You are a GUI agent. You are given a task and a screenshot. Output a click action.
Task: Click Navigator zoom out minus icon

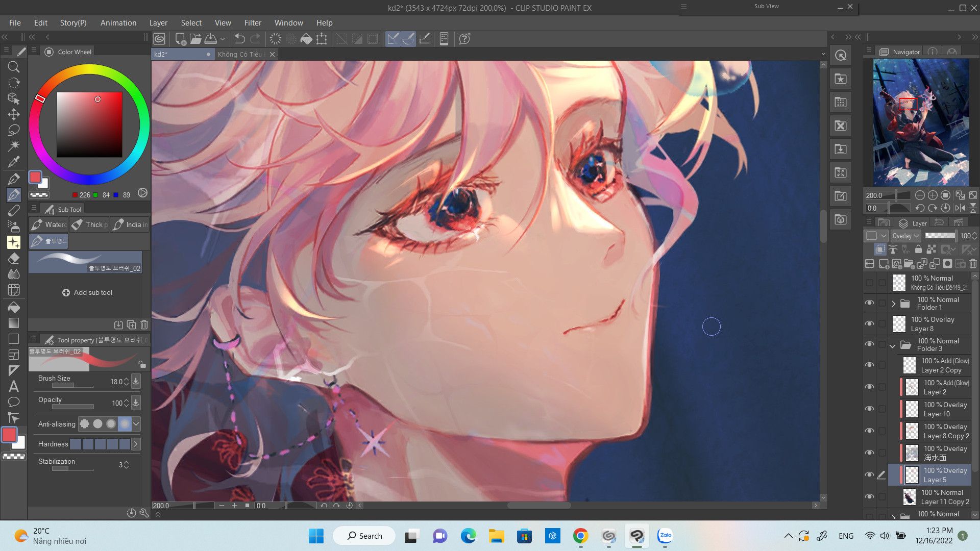tap(920, 195)
